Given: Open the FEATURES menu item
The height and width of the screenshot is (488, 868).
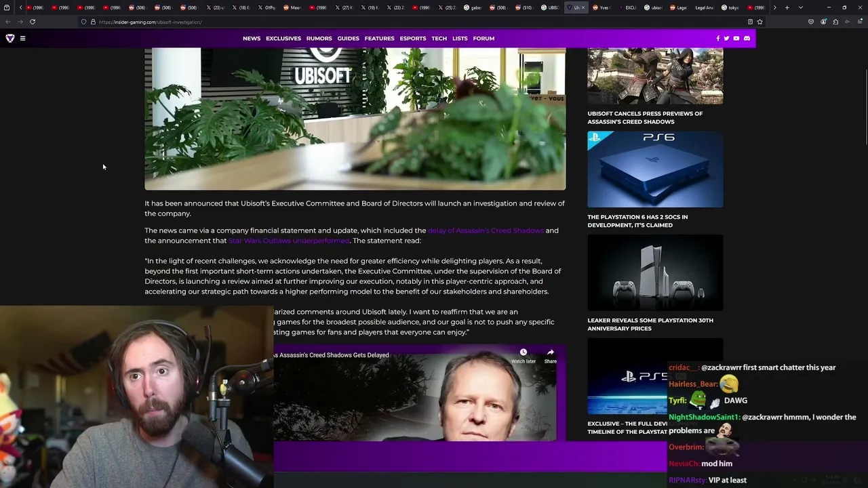Looking at the screenshot, I should coord(379,39).
